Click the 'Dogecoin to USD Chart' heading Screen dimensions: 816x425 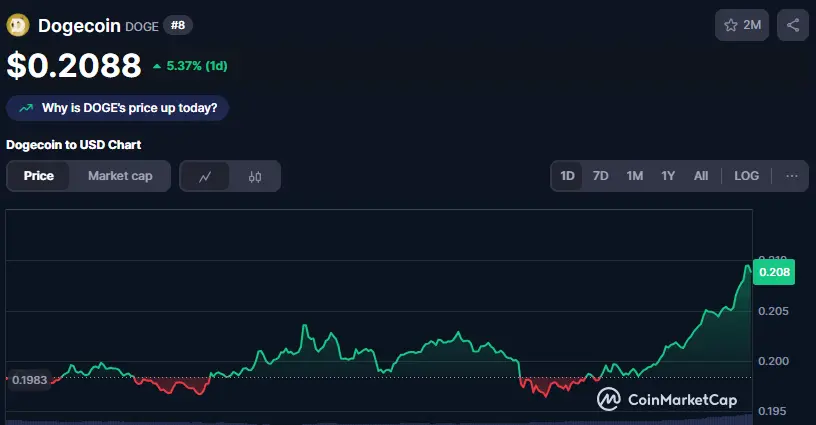click(73, 145)
